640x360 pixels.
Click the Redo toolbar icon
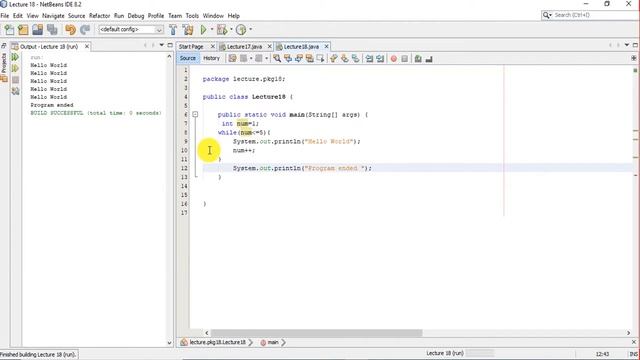pos(85,29)
